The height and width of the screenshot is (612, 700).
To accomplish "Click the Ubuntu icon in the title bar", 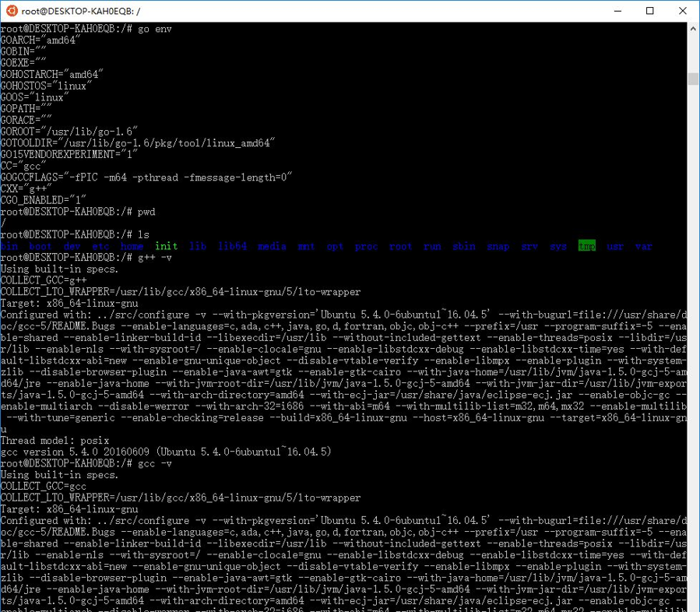I will (12, 11).
